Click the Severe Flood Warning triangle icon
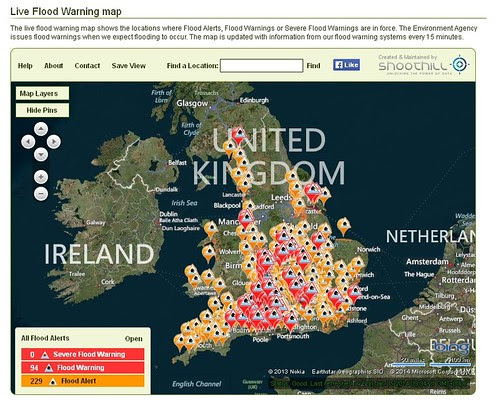Viewport: 499px width, 410px height. [x=45, y=355]
